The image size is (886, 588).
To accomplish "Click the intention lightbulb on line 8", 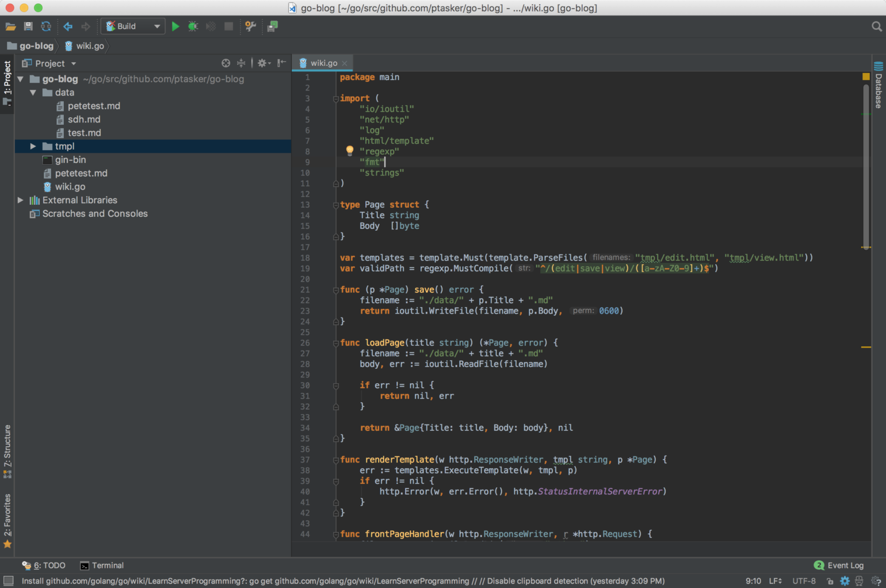I will tap(350, 151).
